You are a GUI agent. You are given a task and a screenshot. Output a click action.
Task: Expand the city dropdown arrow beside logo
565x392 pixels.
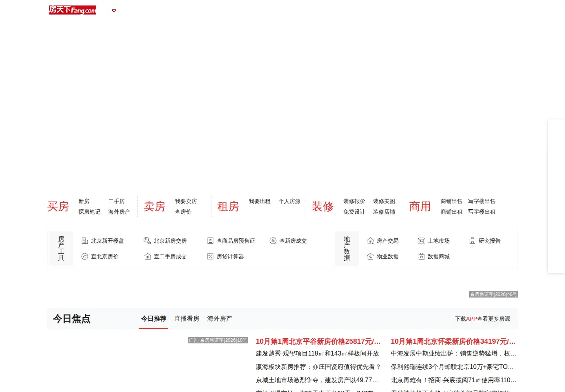click(114, 11)
